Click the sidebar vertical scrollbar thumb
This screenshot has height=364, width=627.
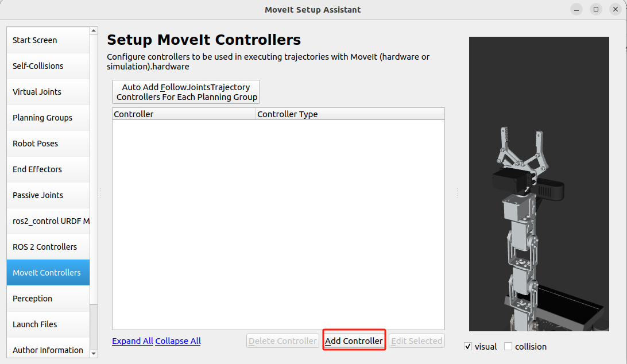tap(94, 327)
